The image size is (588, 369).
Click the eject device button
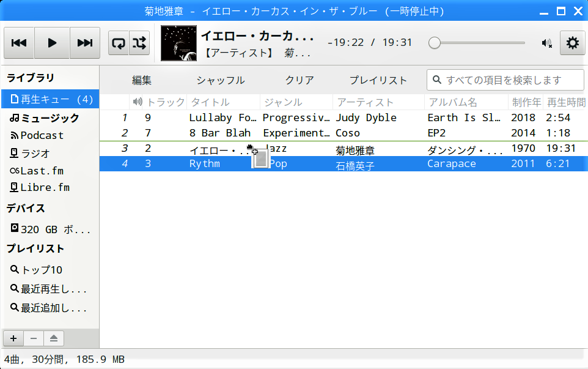(x=54, y=338)
